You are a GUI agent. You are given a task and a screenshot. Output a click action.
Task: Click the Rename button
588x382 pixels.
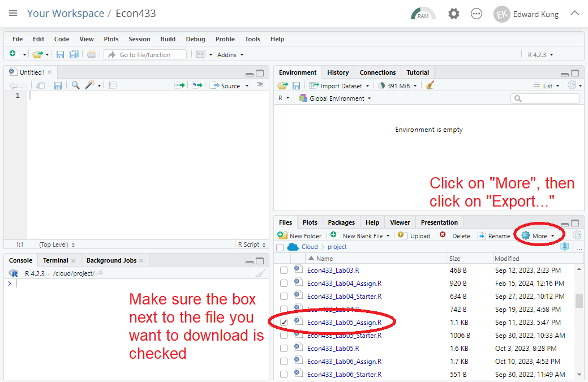[x=493, y=236]
